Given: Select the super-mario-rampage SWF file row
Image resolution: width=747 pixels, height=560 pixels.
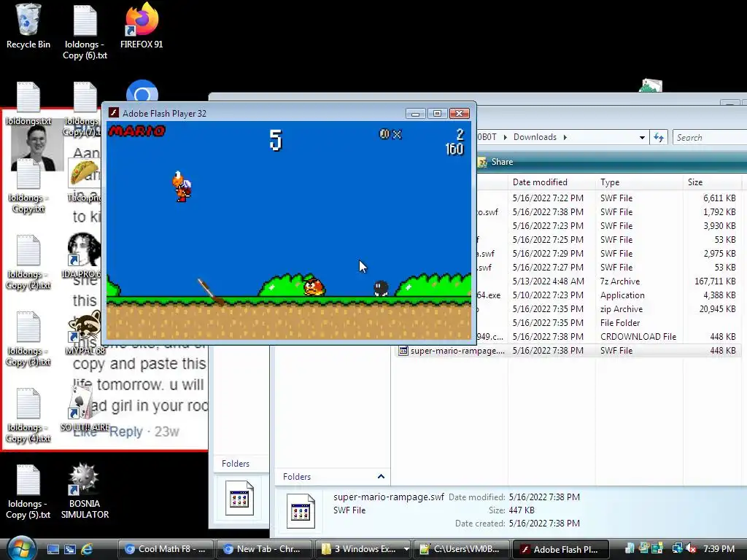Looking at the screenshot, I should point(568,351).
